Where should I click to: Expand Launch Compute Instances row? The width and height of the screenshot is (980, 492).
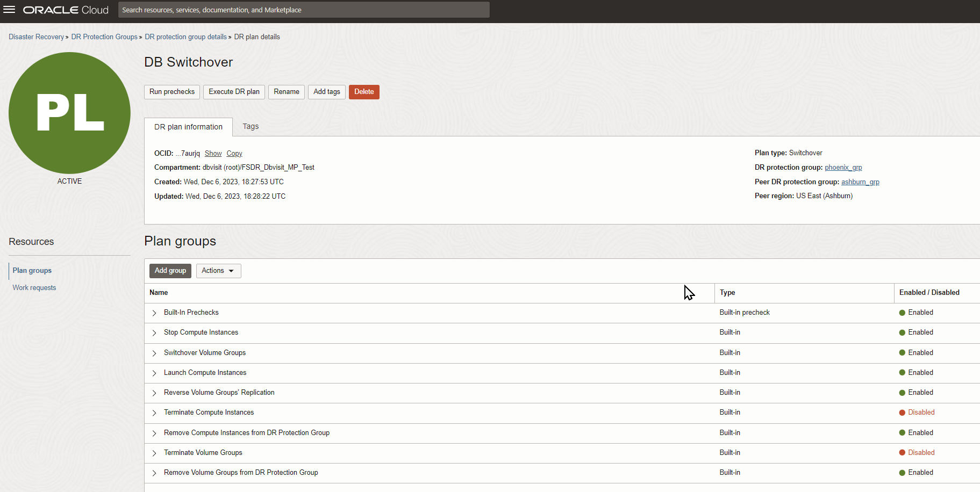154,373
